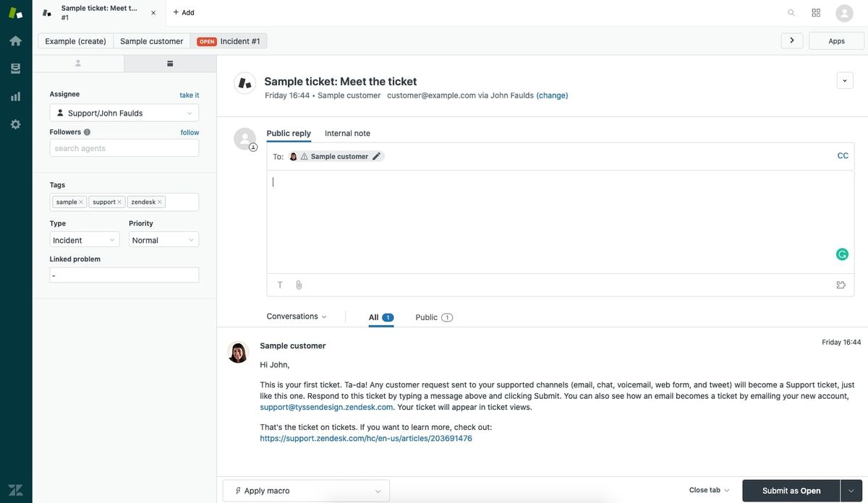Click the followers info icon
868x503 pixels.
[88, 132]
